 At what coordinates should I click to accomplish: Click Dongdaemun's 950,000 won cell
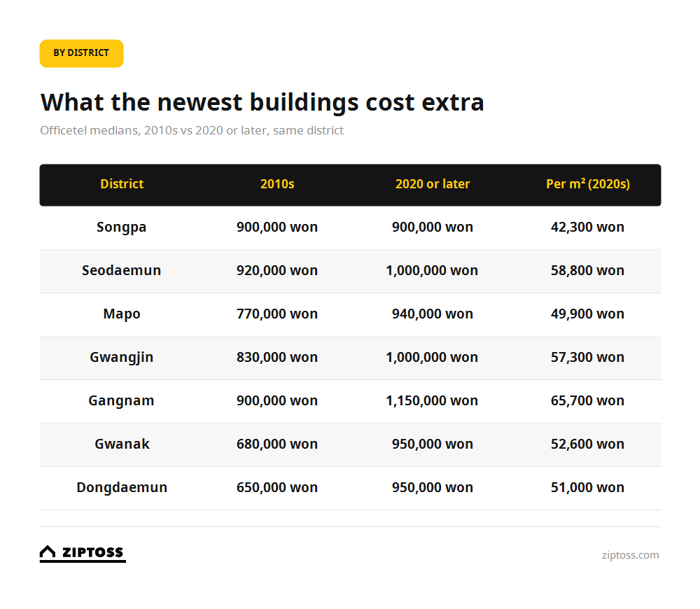click(433, 488)
